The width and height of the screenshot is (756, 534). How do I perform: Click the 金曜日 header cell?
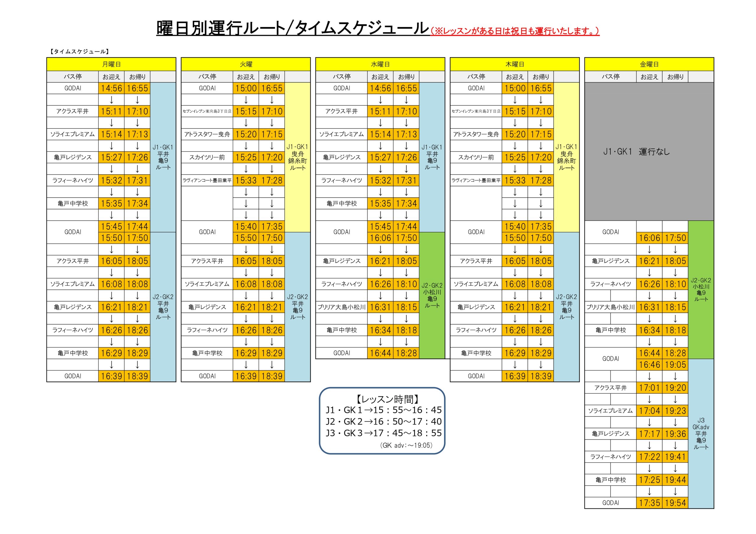(649, 64)
